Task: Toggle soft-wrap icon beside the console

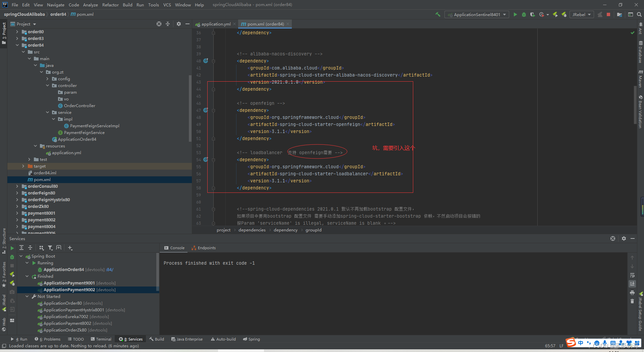Action: point(632,275)
